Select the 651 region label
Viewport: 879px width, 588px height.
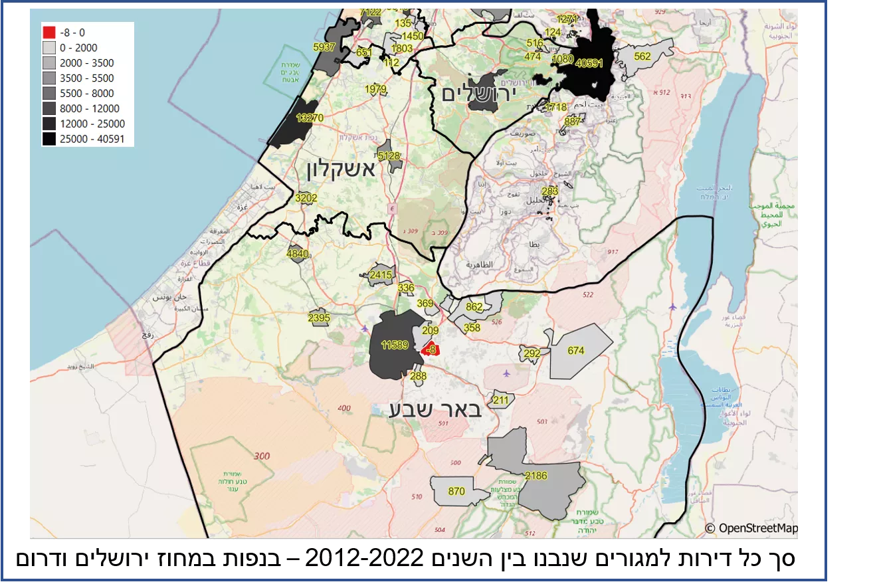(364, 52)
